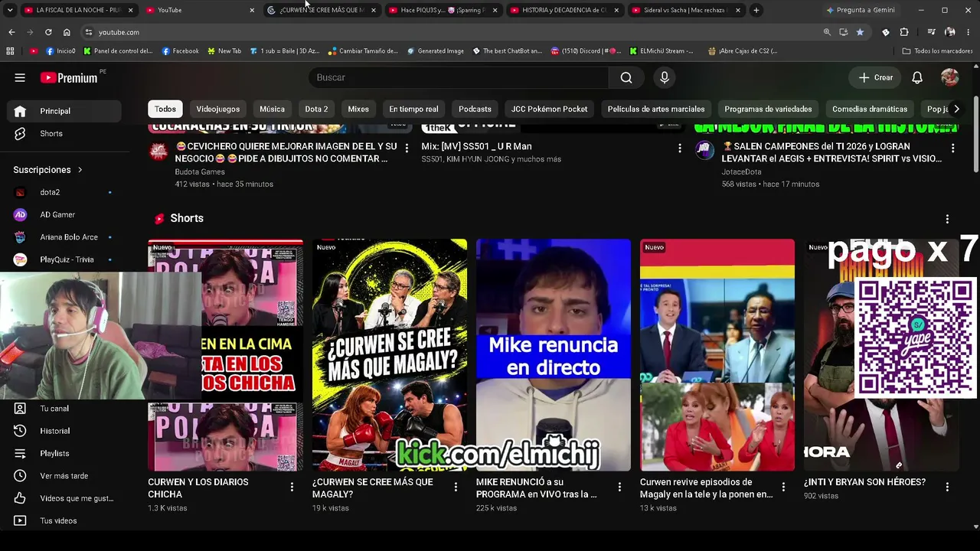Viewport: 980px width, 551px height.
Task: Filter by Comedias dramáticas chip
Action: [x=870, y=109]
